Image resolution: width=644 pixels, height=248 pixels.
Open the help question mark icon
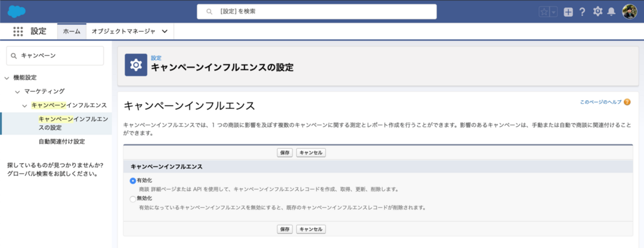pyautogui.click(x=583, y=12)
